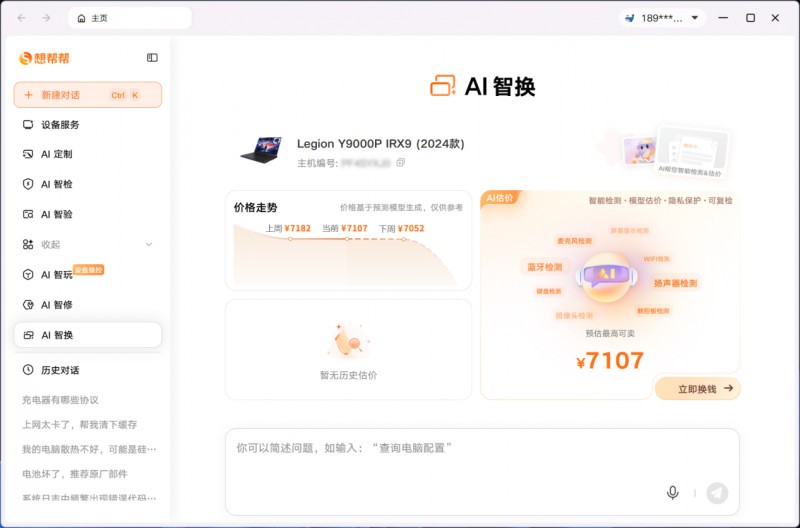This screenshot has height=528, width=800.
Task: Copy the host serial number icon
Action: (x=401, y=163)
